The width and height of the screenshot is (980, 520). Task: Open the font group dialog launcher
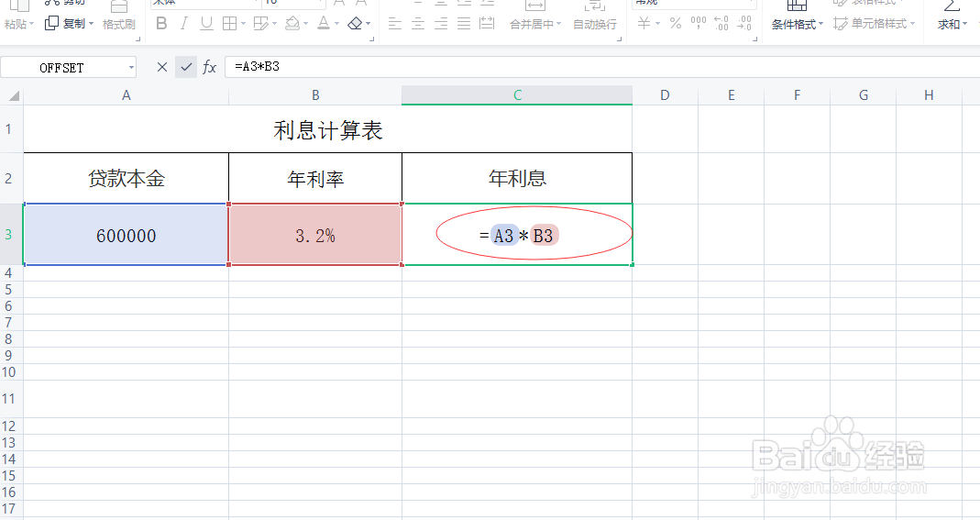pyautogui.click(x=372, y=39)
